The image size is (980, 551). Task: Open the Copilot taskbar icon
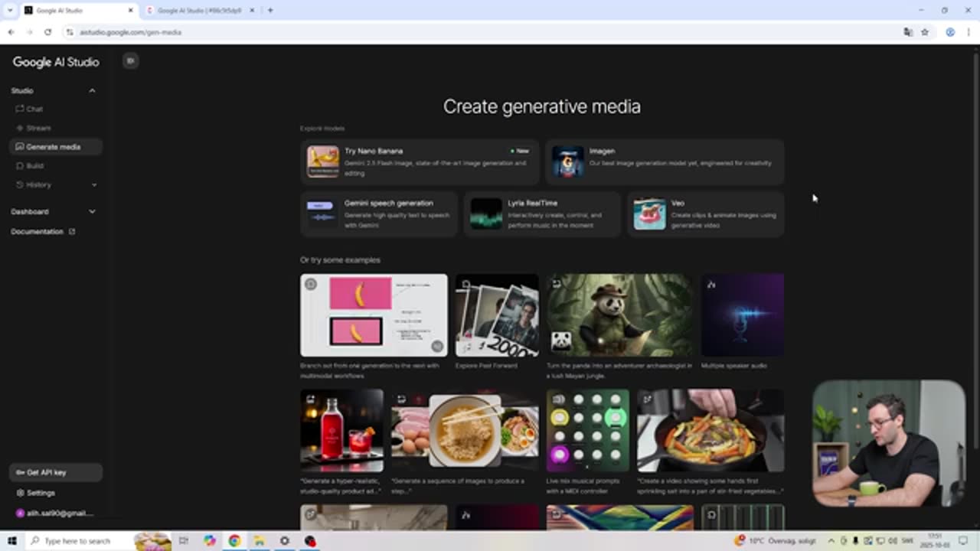210,541
